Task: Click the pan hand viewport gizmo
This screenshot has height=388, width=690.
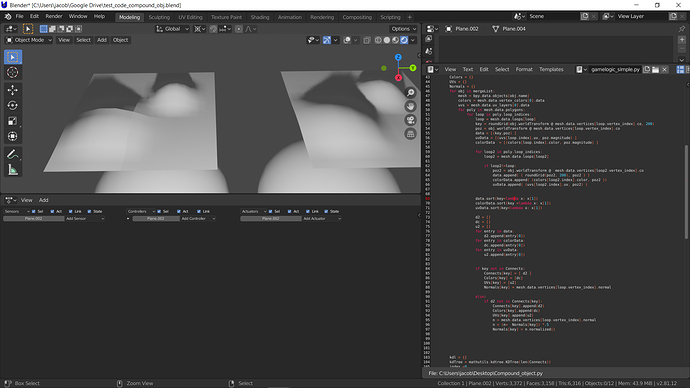Action: (x=411, y=106)
